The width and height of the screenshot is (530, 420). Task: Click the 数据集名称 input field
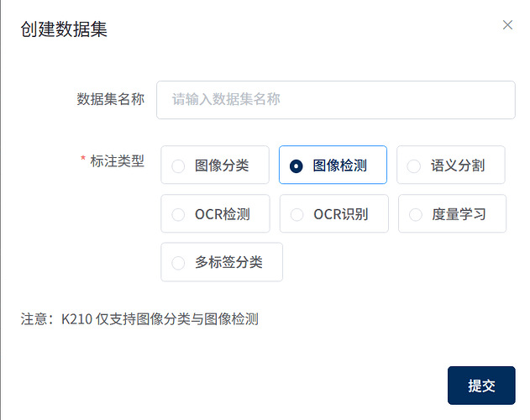pos(335,100)
